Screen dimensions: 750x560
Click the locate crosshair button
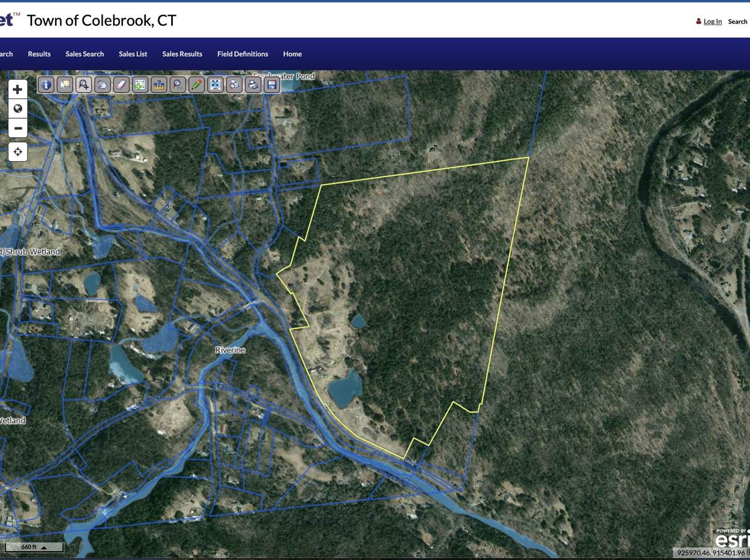(x=18, y=152)
